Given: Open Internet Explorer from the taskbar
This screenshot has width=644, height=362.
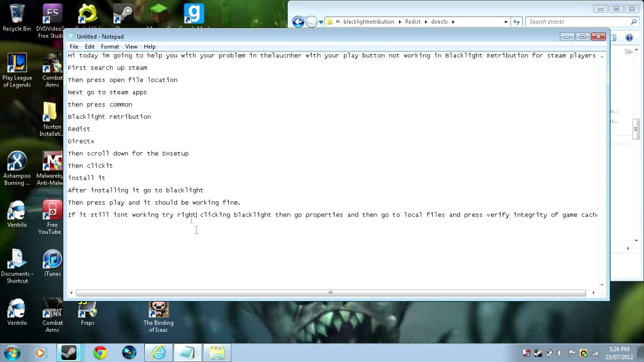Looking at the screenshot, I should [x=158, y=353].
